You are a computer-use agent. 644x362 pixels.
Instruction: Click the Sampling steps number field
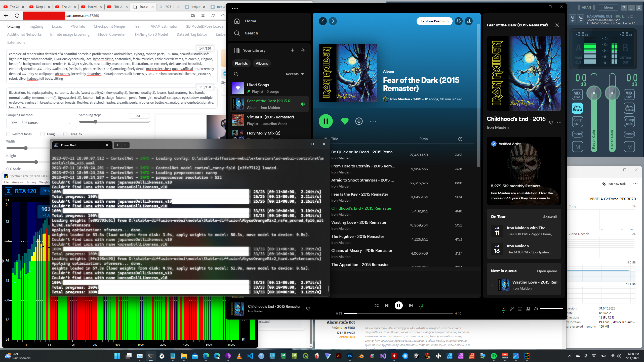pyautogui.click(x=139, y=116)
